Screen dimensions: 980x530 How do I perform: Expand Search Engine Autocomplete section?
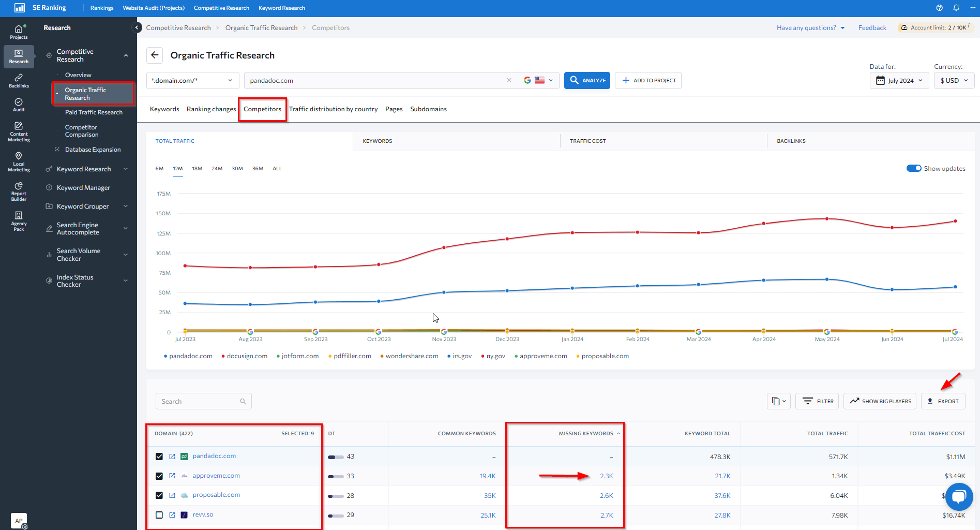pyautogui.click(x=126, y=228)
